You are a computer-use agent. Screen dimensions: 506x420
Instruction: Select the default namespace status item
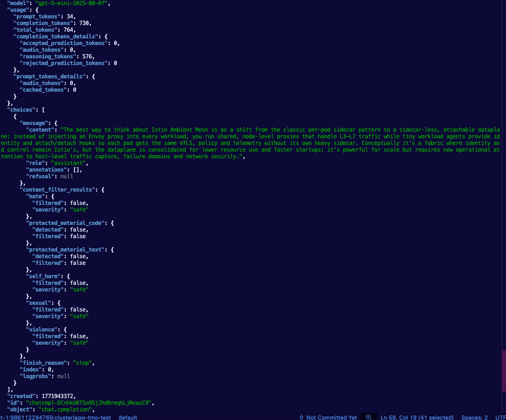click(127, 417)
